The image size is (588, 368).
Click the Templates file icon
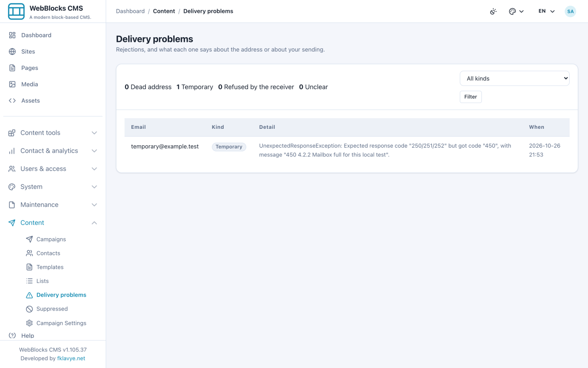click(x=29, y=267)
